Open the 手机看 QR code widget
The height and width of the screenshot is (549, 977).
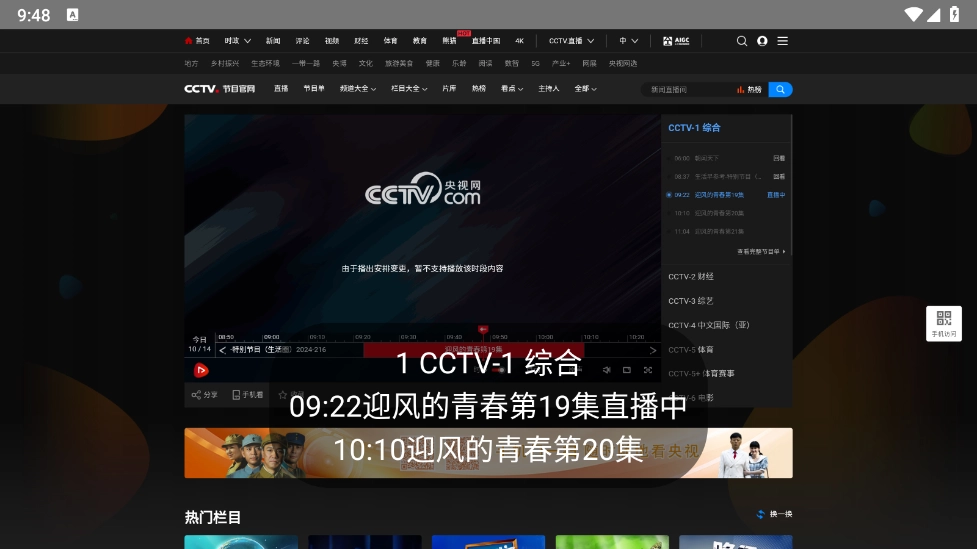coord(943,323)
